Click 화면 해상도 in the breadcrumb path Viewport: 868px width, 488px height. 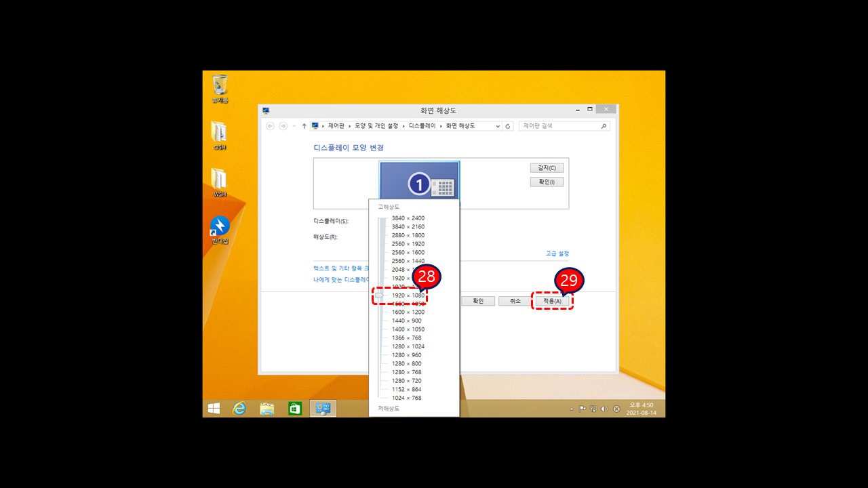point(460,126)
